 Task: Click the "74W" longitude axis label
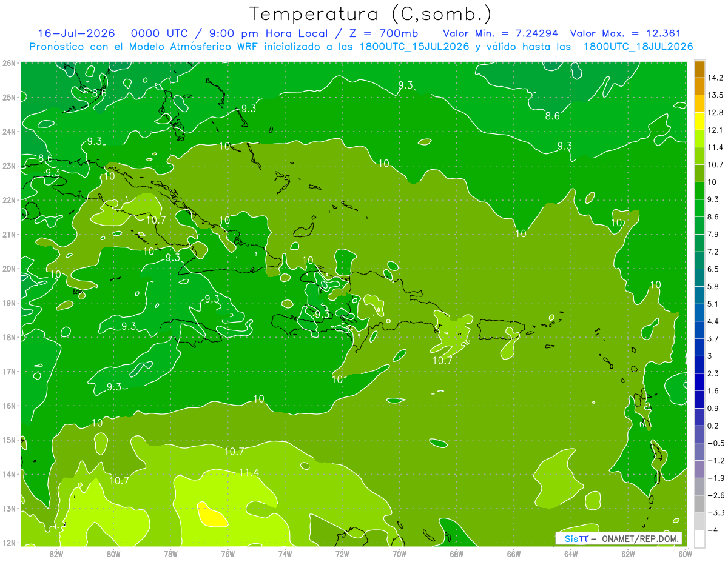click(285, 554)
